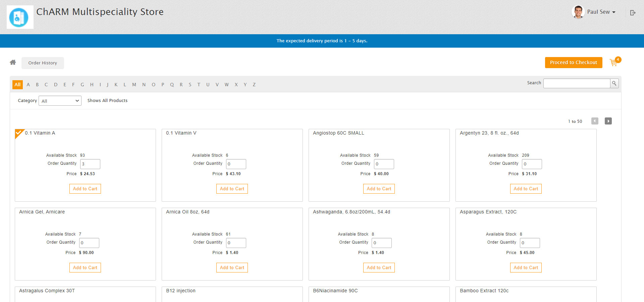The width and height of the screenshot is (644, 302).
Task: Go to previous page of products
Action: 595,121
